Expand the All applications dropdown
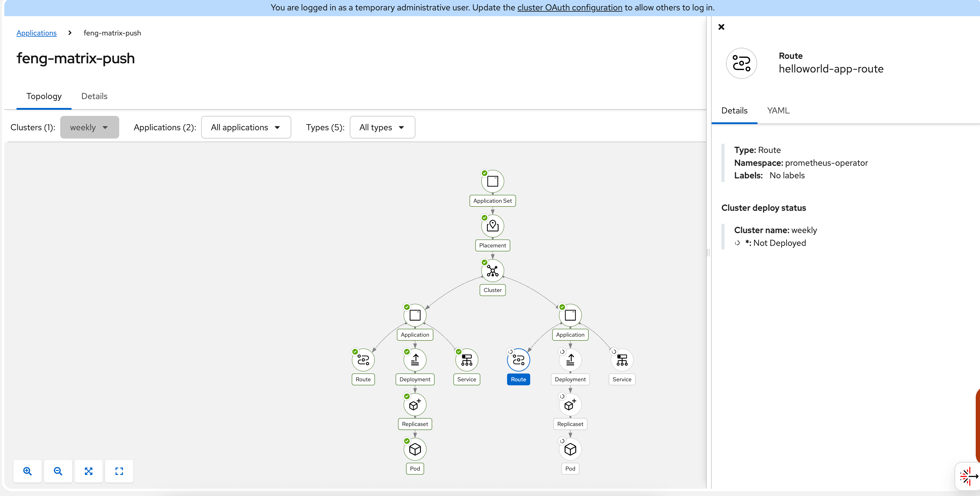The height and width of the screenshot is (496, 980). tap(246, 127)
